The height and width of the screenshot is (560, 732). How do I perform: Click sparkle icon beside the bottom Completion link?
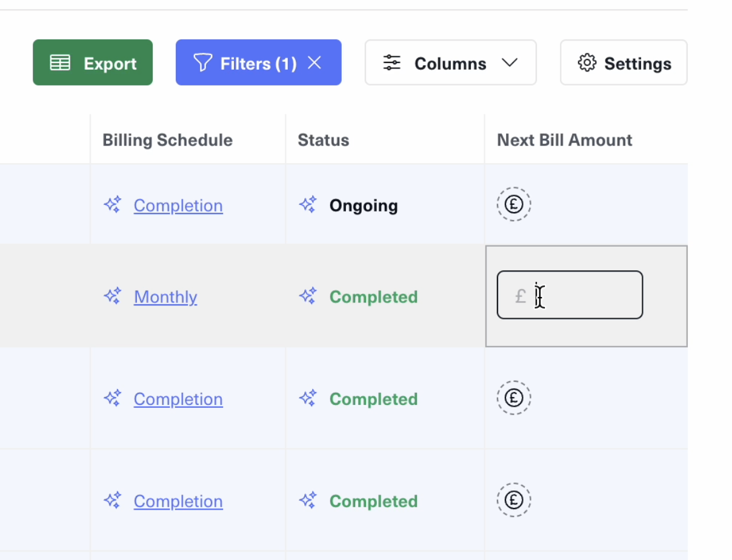tap(112, 501)
